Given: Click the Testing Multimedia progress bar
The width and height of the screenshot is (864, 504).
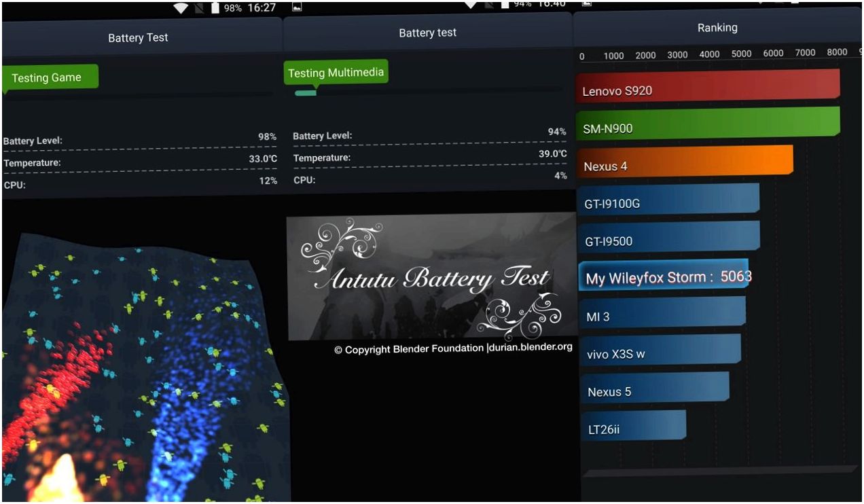Looking at the screenshot, I should click(428, 92).
